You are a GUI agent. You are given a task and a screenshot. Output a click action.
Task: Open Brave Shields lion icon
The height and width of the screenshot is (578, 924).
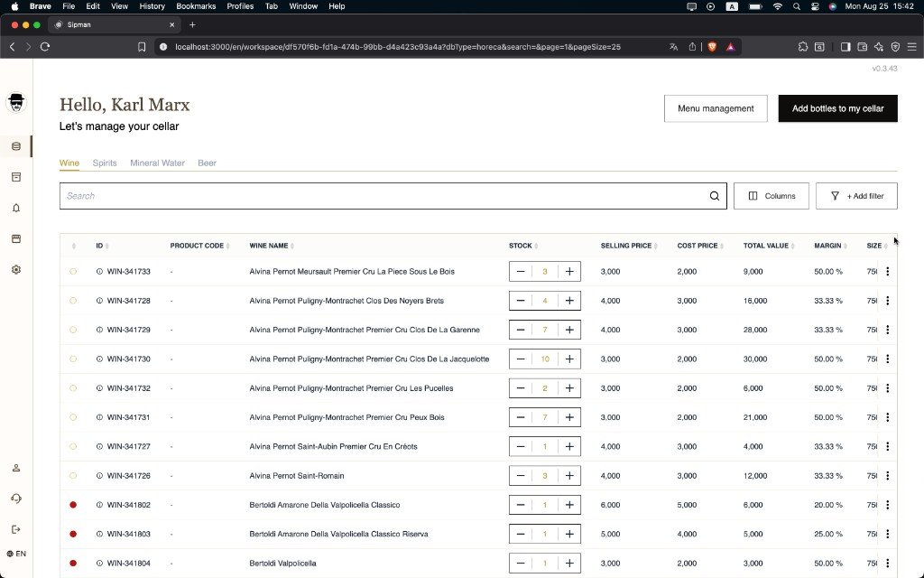click(x=712, y=47)
